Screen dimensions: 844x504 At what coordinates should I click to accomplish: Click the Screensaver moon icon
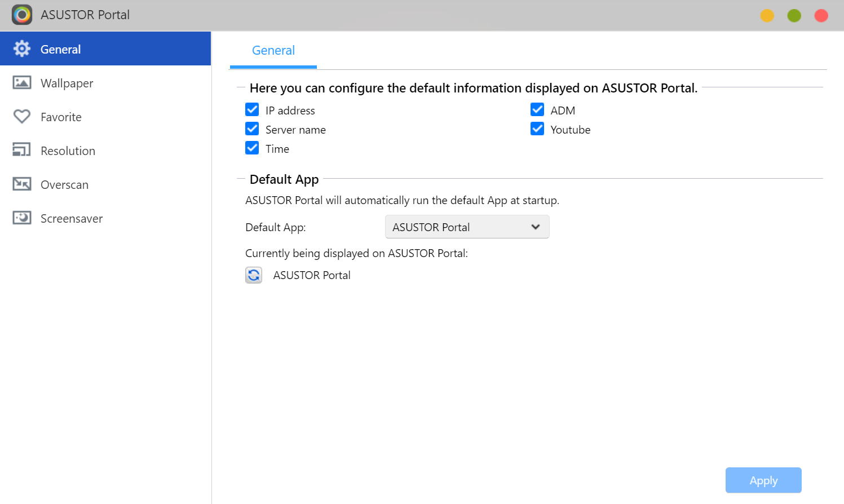[22, 218]
